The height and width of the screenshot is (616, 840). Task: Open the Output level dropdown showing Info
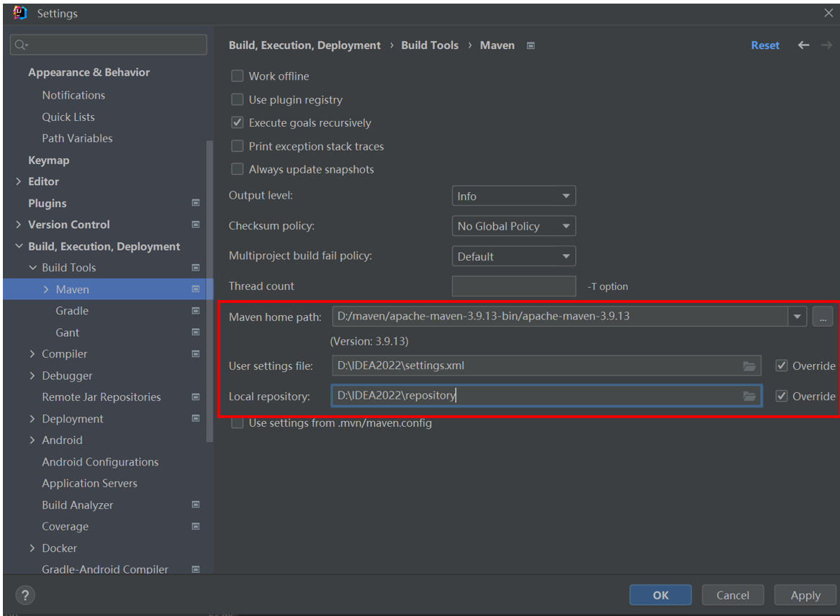point(514,196)
